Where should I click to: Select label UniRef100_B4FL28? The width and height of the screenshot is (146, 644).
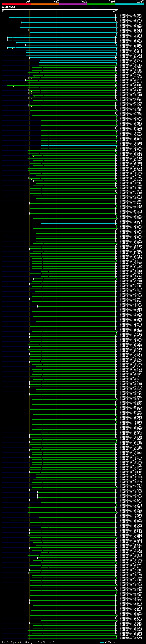tap(131, 62)
